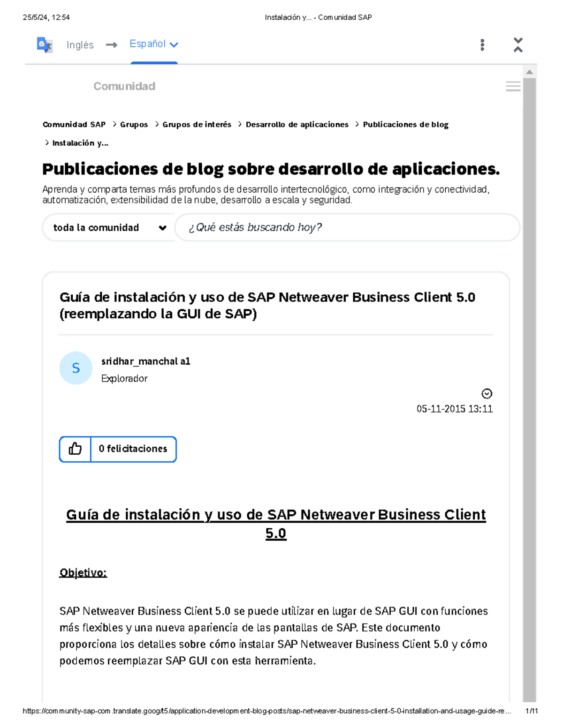
Task: Navigate to Grupos de interés breadcrumb
Action: click(x=197, y=124)
